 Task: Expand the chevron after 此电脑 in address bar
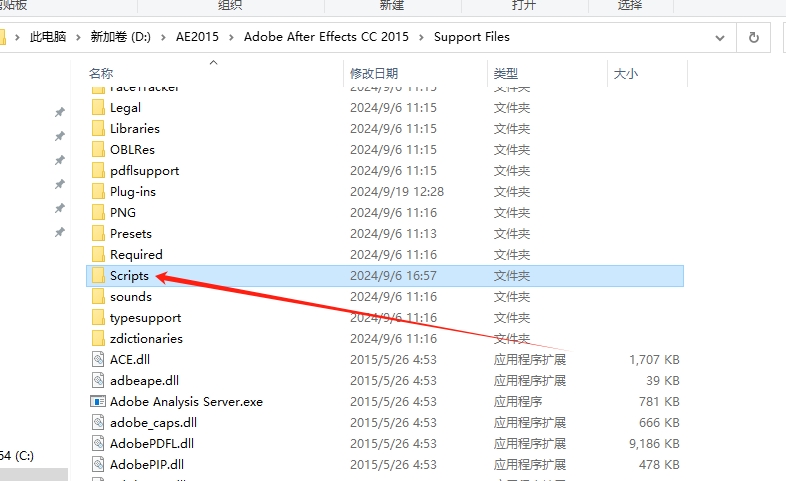[78, 38]
